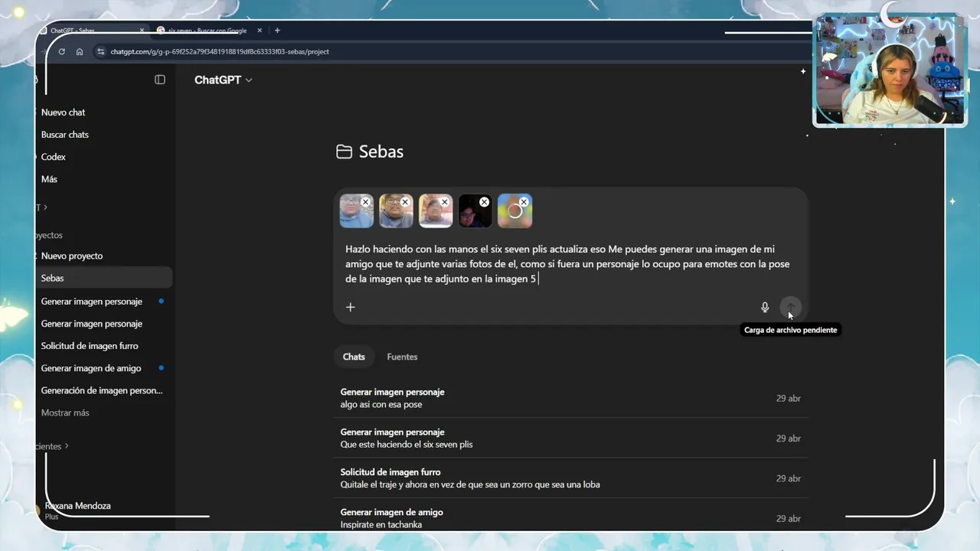Remove the first attached photo
Image resolution: width=980 pixels, height=551 pixels.
pyautogui.click(x=365, y=202)
